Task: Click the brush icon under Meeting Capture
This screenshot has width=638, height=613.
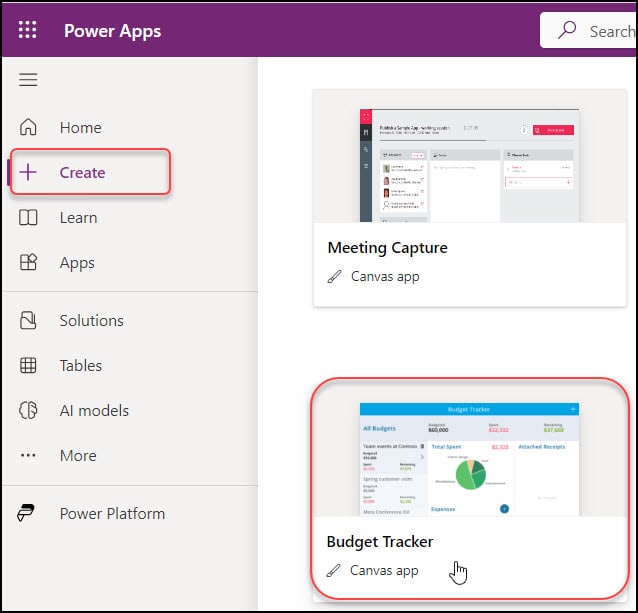Action: (x=334, y=277)
